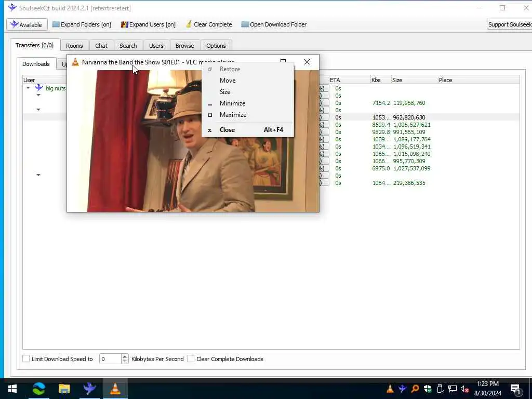Click the size value 1,015,098,240
The width and height of the screenshot is (532, 399).
click(x=411, y=154)
